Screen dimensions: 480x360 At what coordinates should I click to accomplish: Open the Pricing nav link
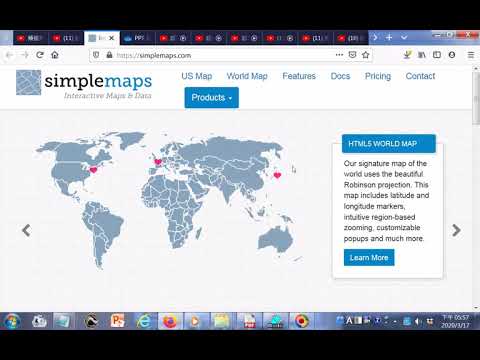pos(378,76)
